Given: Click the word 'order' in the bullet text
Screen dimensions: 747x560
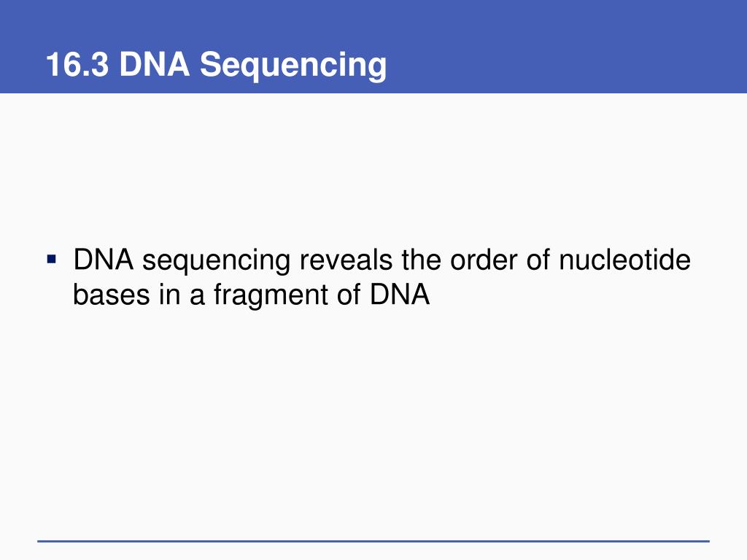Looking at the screenshot, I should 484,260.
